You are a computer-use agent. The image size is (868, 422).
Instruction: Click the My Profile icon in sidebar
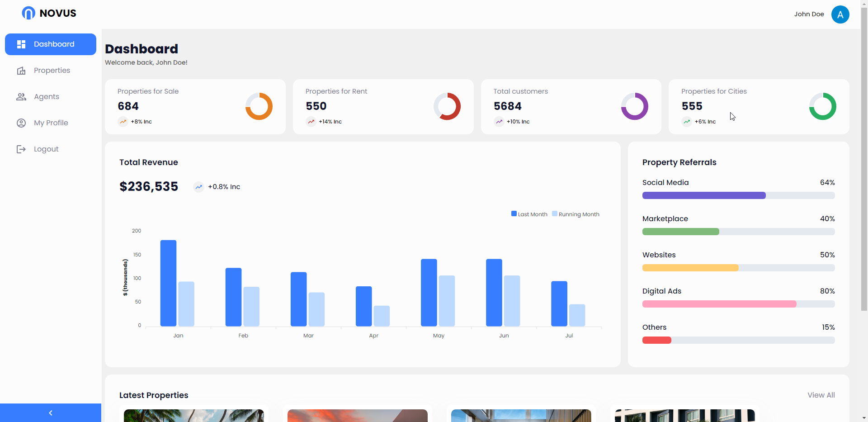(21, 123)
